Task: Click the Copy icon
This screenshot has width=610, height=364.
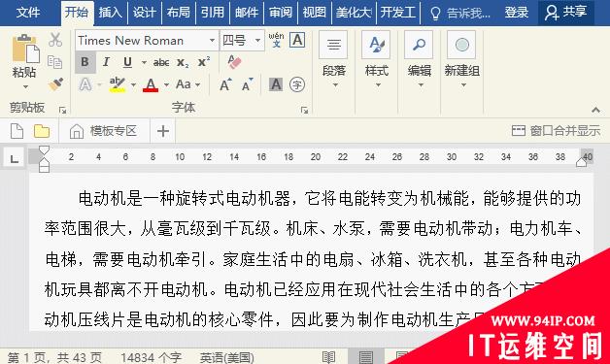Action: click(54, 62)
